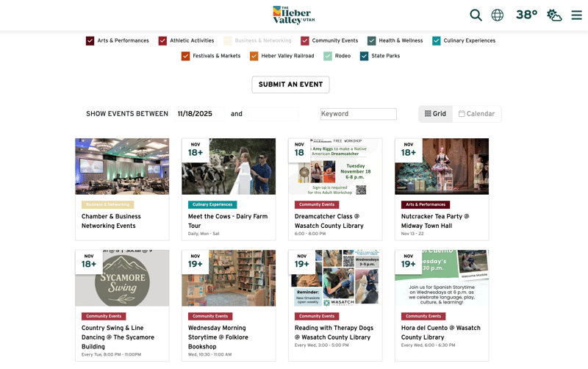Click the Submit an Event button
This screenshot has width=588, height=369.
pyautogui.click(x=290, y=85)
